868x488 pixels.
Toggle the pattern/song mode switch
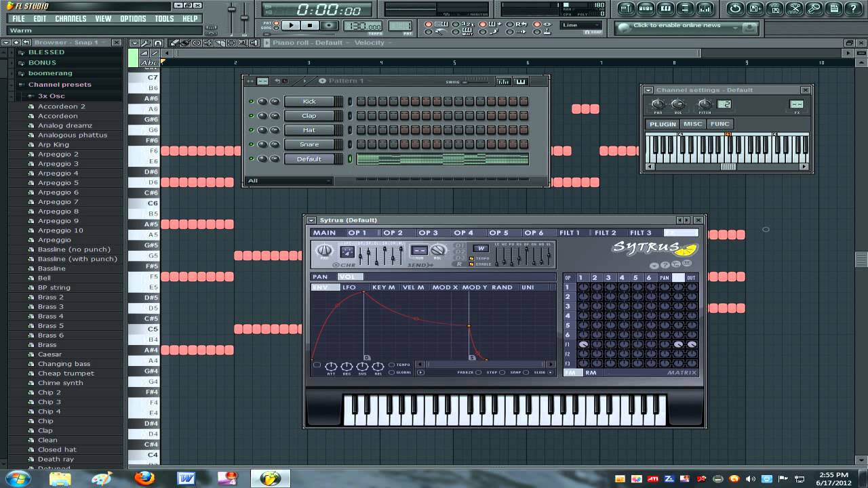(x=277, y=25)
